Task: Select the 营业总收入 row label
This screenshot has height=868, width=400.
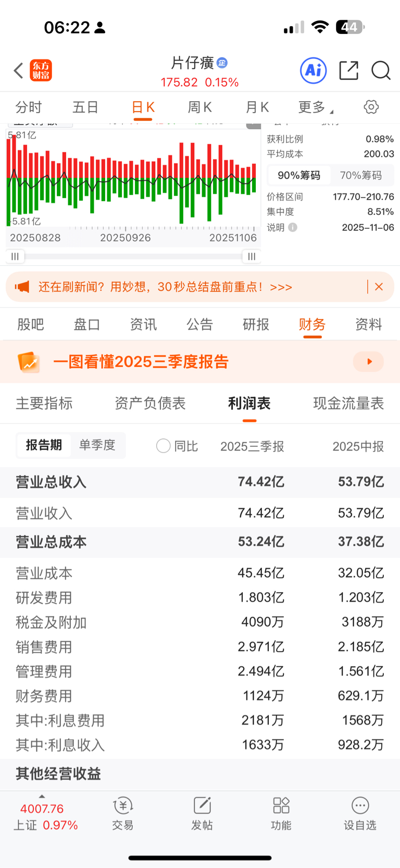Action: tap(51, 482)
